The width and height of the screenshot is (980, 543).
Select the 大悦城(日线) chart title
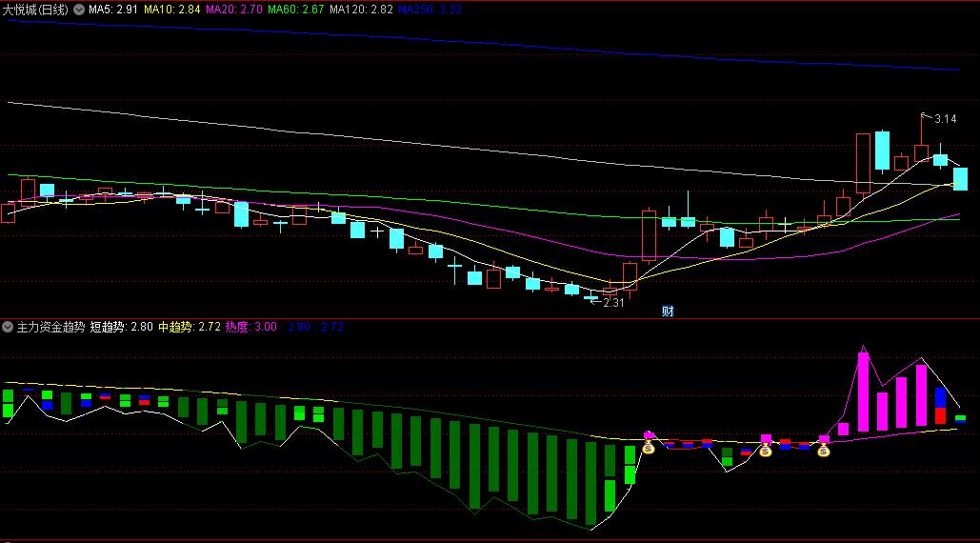tap(35, 10)
